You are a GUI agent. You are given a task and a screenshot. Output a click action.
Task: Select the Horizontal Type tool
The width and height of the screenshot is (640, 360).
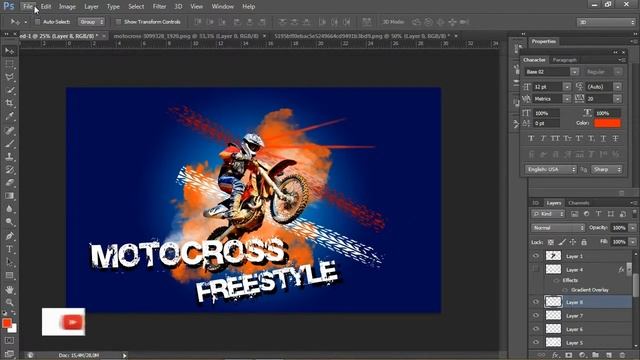point(10,249)
